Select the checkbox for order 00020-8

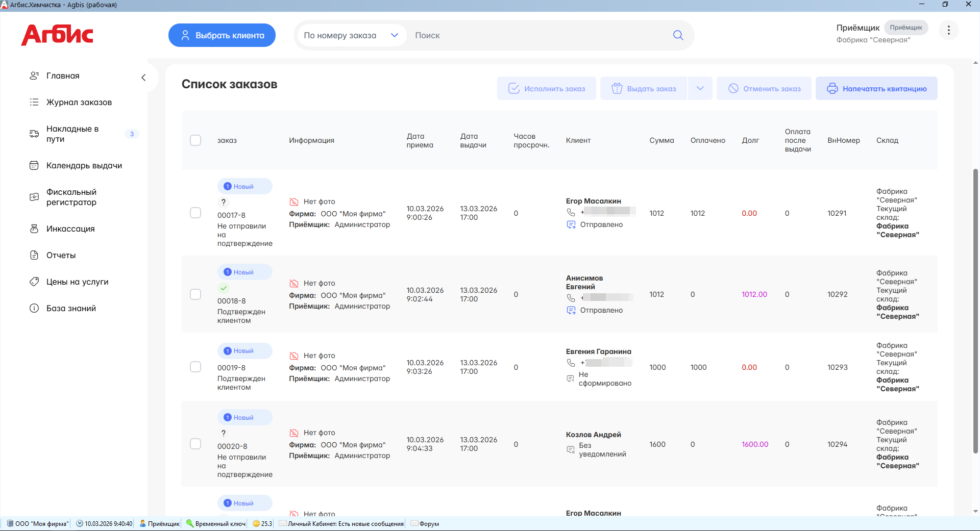[x=195, y=444]
